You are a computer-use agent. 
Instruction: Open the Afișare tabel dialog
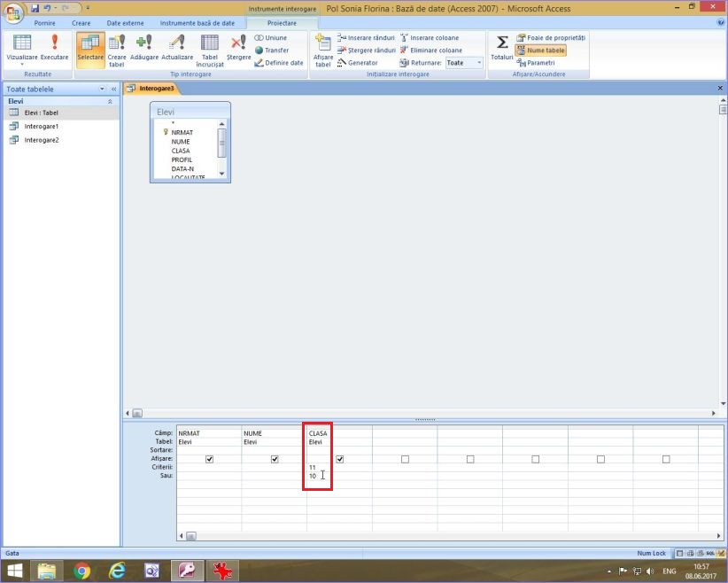pos(323,50)
